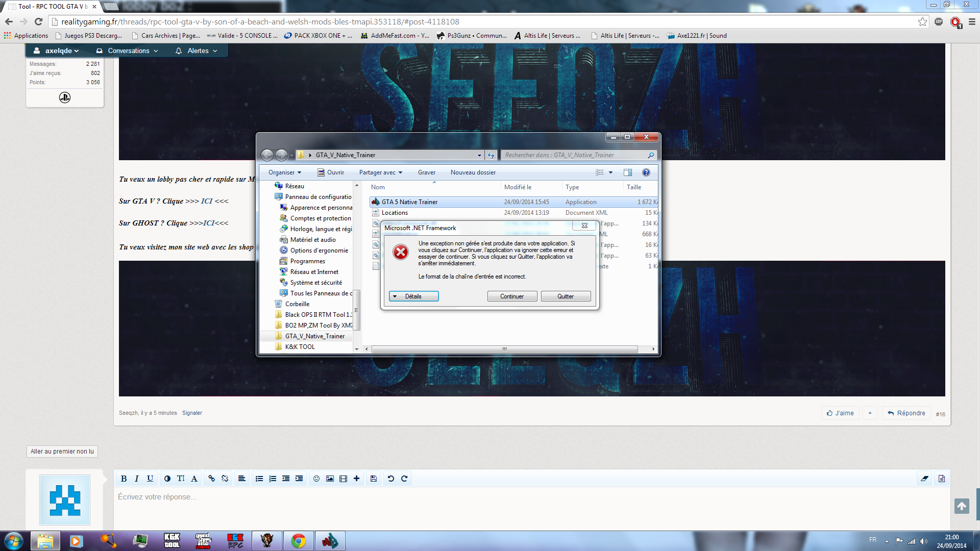This screenshot has width=980, height=551.
Task: Insert a link using chain icon
Action: [x=211, y=479]
